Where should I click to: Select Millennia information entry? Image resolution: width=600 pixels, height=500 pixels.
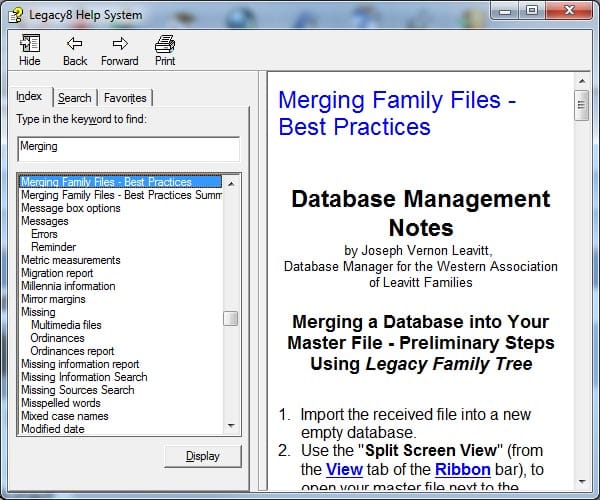pos(68,286)
